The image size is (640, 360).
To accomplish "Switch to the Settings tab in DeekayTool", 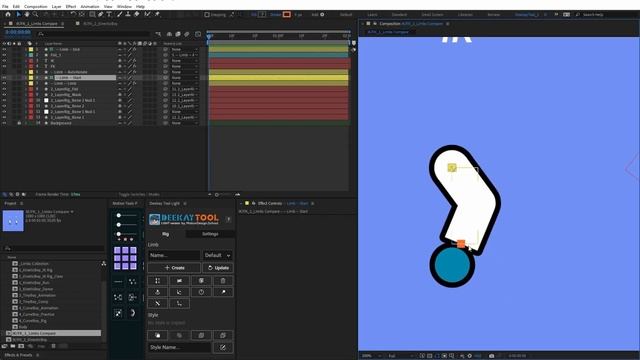I will [210, 234].
